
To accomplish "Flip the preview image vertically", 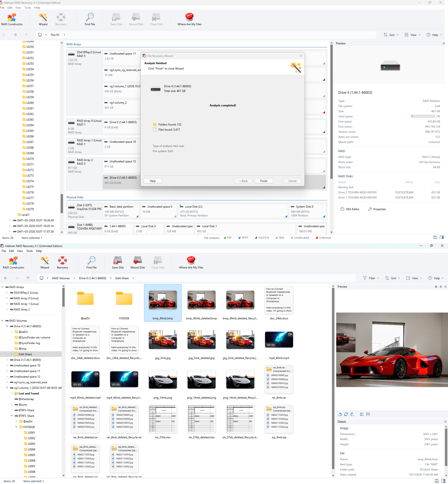I will (368, 414).
